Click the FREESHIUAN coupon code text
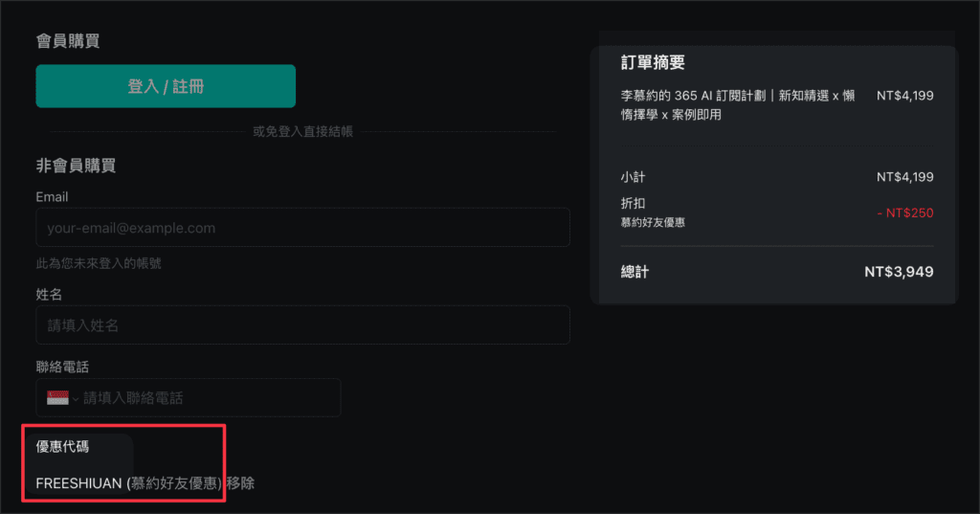 point(79,483)
